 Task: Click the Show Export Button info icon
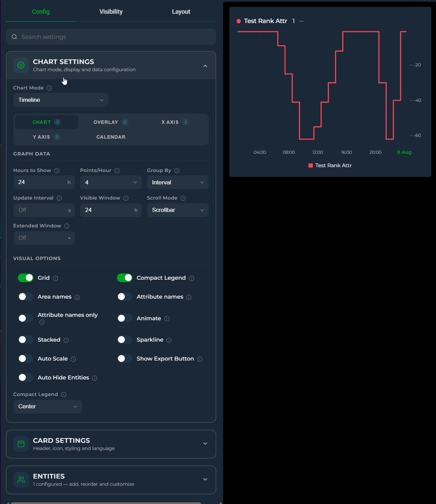pos(200,359)
